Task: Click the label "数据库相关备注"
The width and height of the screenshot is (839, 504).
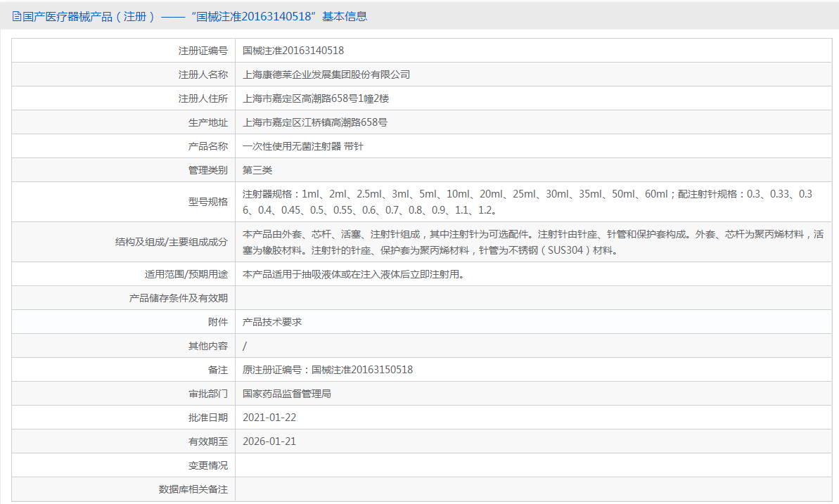Action: pyautogui.click(x=193, y=489)
